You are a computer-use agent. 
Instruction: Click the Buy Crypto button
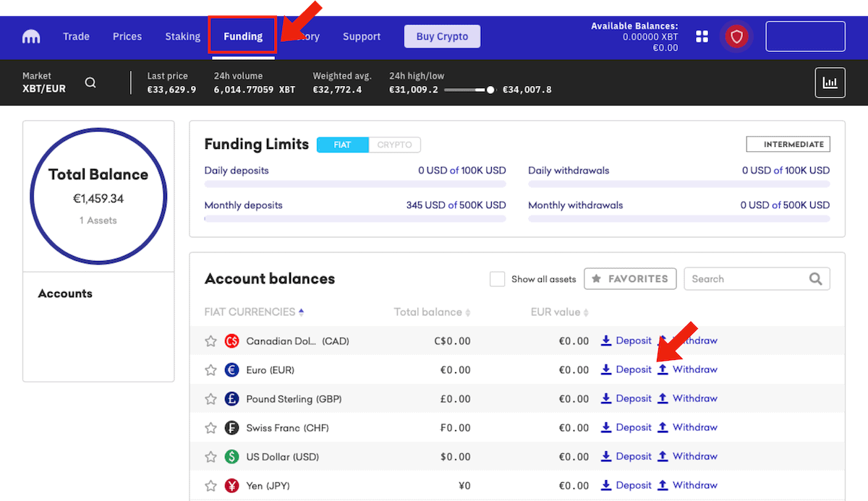pyautogui.click(x=442, y=36)
